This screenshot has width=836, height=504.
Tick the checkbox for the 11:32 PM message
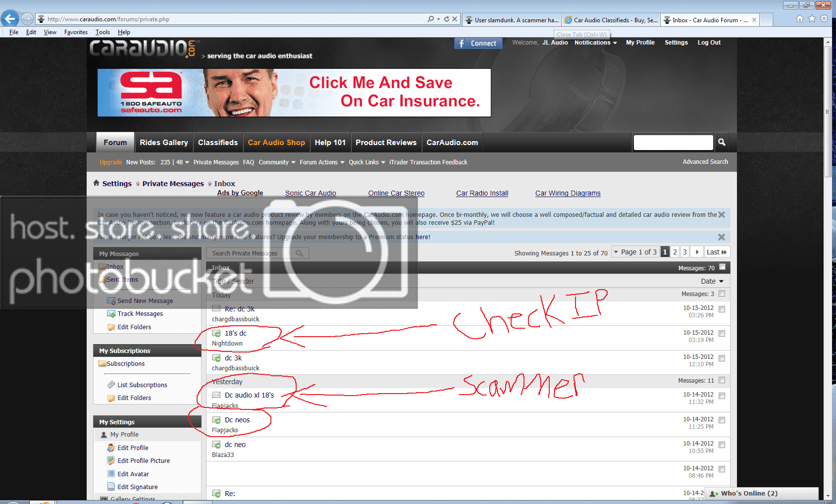(x=722, y=396)
